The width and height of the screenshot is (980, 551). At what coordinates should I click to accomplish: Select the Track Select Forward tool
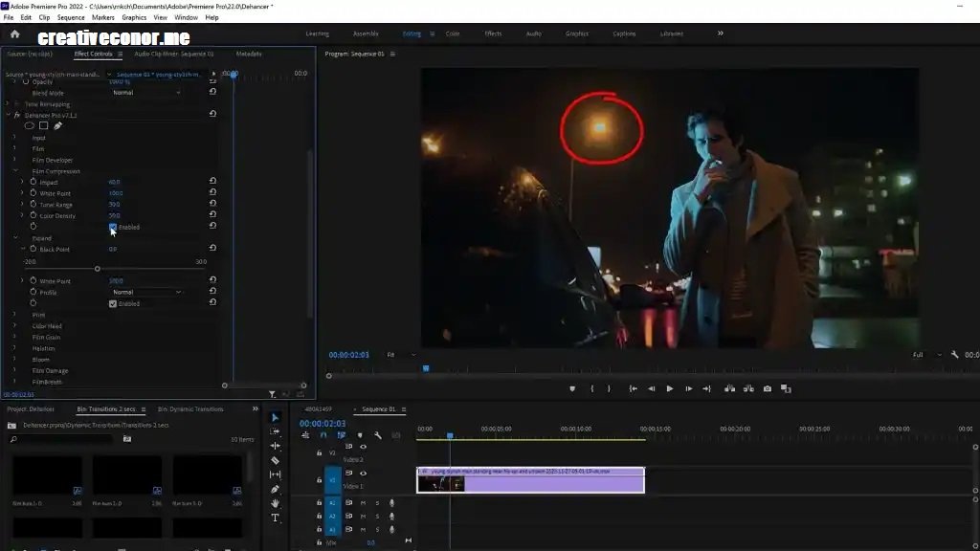[275, 431]
